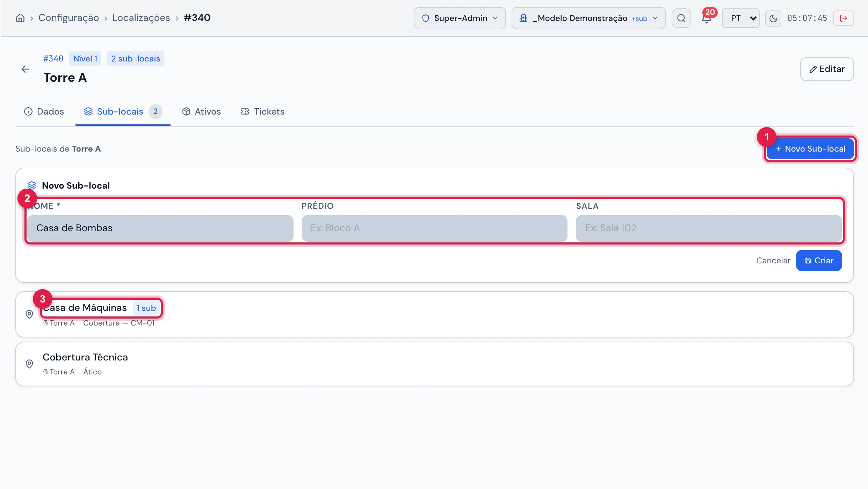Switch to the Dados tab
Image resolution: width=868 pixels, height=489 pixels.
coord(44,111)
